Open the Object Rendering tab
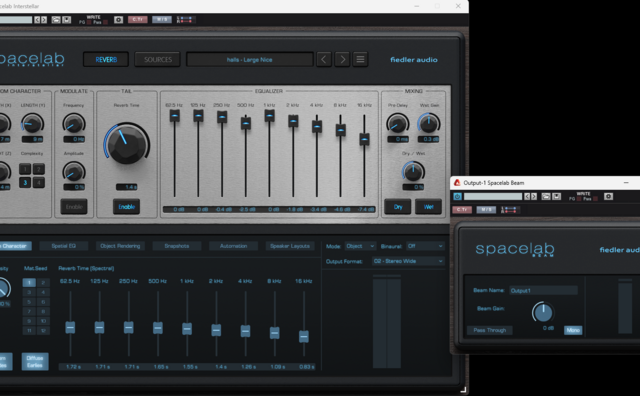The image size is (640, 396). click(120, 246)
